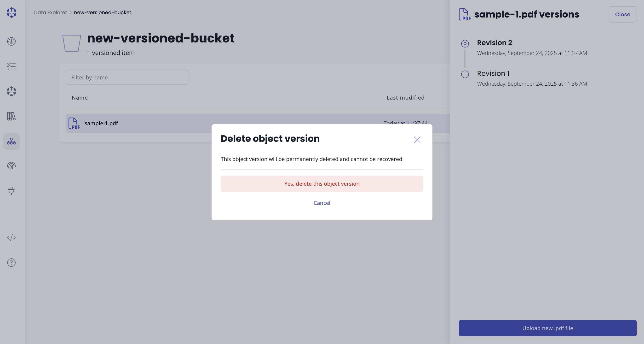This screenshot has height=344, width=644.
Task: Select the library books icon in sidebar
Action: (x=11, y=116)
